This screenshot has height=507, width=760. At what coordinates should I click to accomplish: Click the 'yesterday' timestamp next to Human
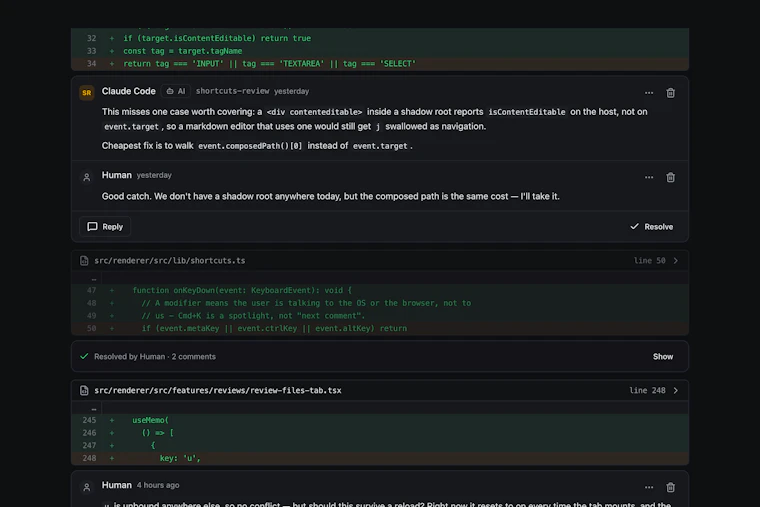(154, 175)
